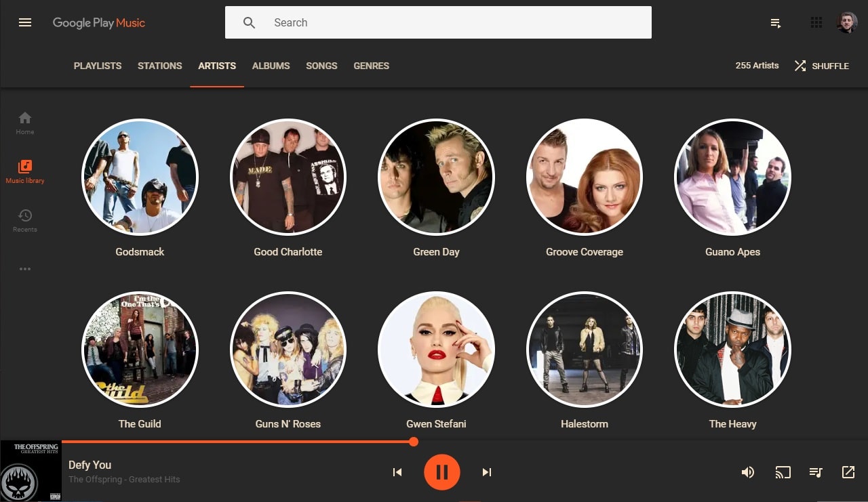
Task: Open the Groove Coverage artist photo
Action: coord(585,177)
